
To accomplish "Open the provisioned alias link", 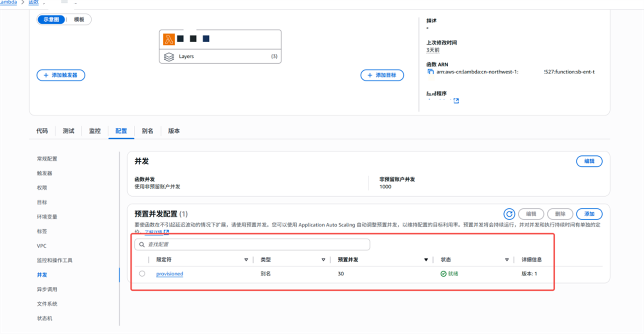I will point(169,274).
